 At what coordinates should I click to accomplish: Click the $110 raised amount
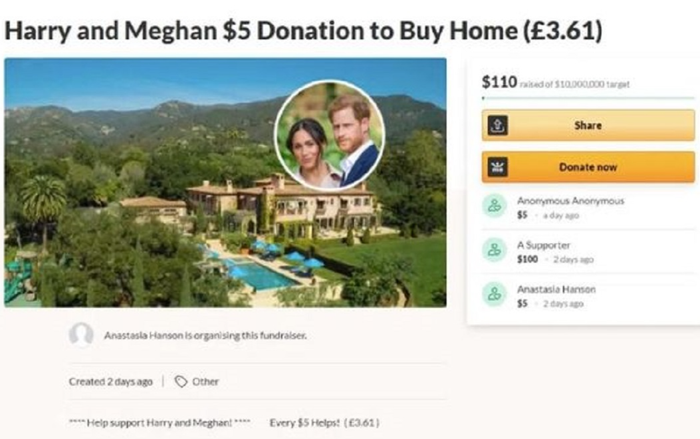pos(499,82)
